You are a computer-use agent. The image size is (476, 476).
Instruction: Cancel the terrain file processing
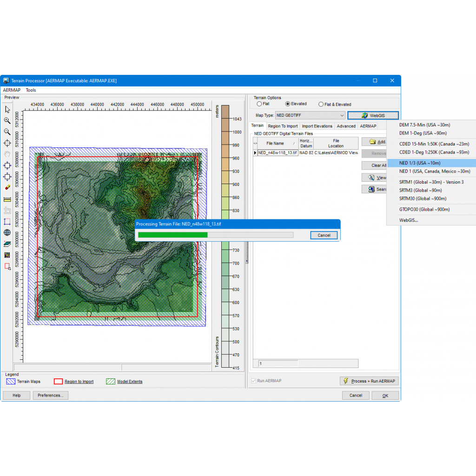coord(324,235)
